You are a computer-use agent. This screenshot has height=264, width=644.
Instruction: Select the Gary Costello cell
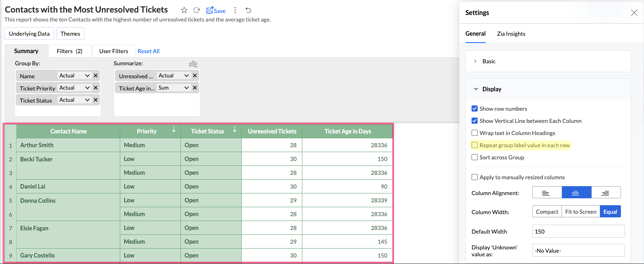pos(68,255)
